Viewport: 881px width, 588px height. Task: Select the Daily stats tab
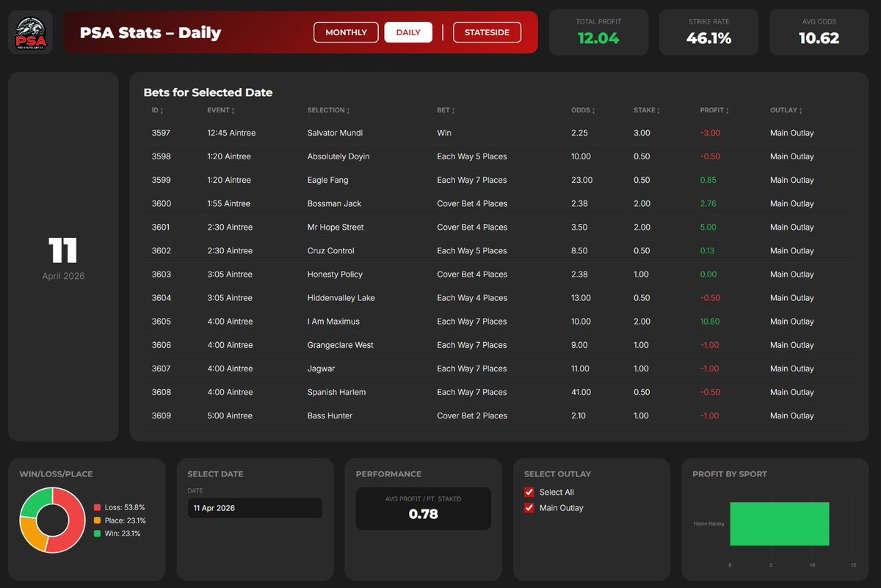[408, 32]
